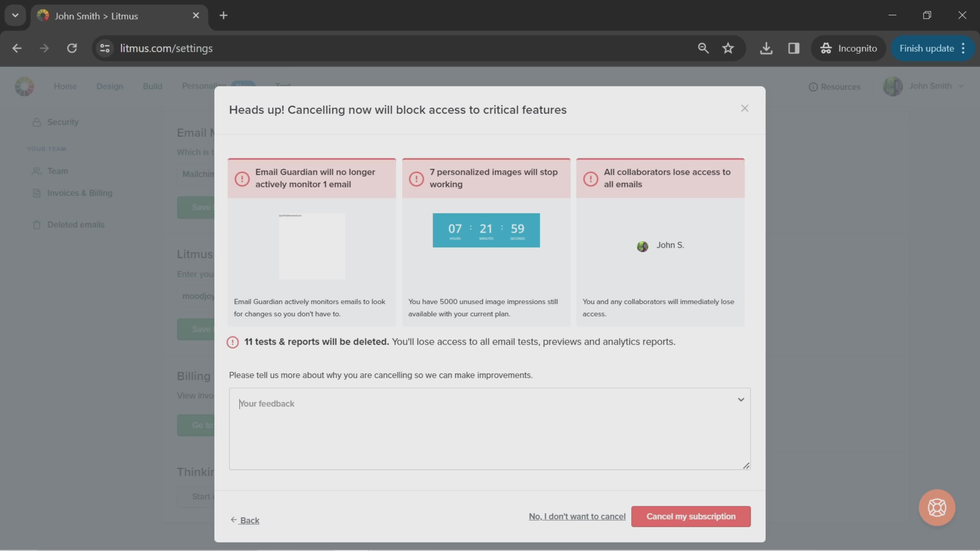This screenshot has height=551, width=980.
Task: Click the Resources info icon
Action: [813, 87]
